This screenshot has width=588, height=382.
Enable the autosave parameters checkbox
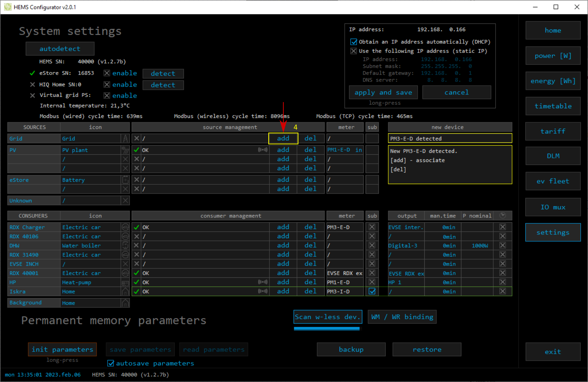coord(110,363)
